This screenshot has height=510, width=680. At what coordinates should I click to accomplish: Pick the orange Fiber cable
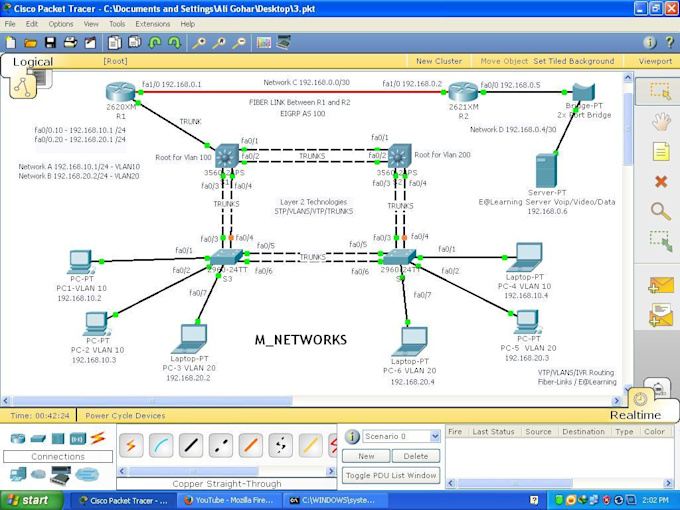(x=251, y=445)
